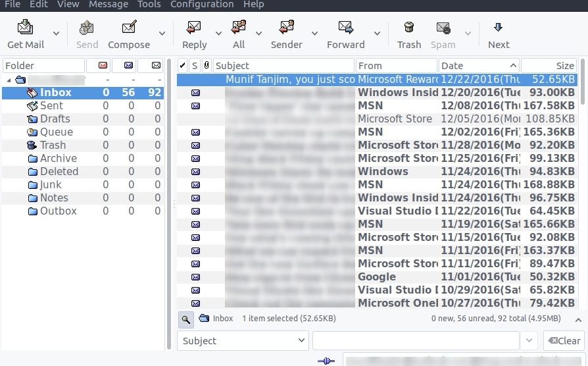Select the Microsoft Rewards 12/22/2016 message

coord(377,80)
